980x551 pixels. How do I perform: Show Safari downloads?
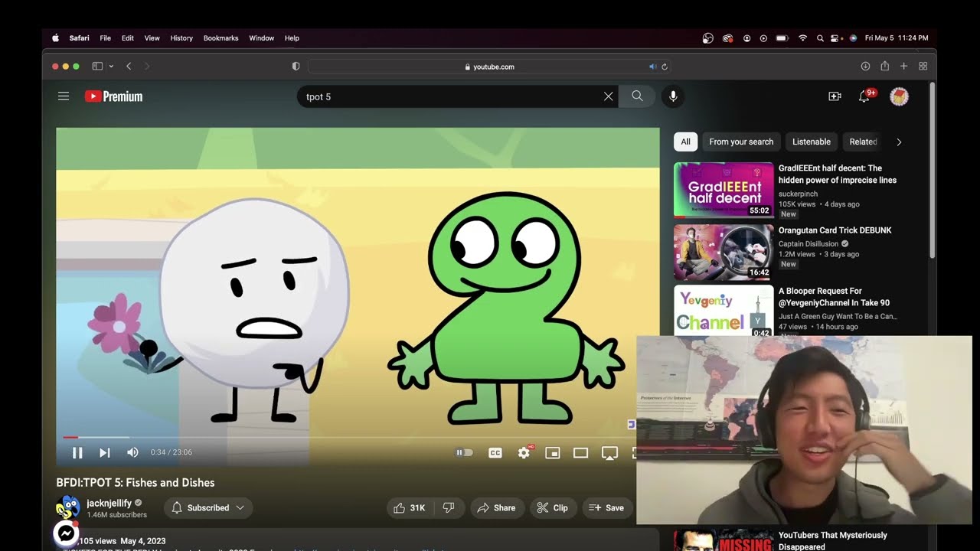coord(865,67)
